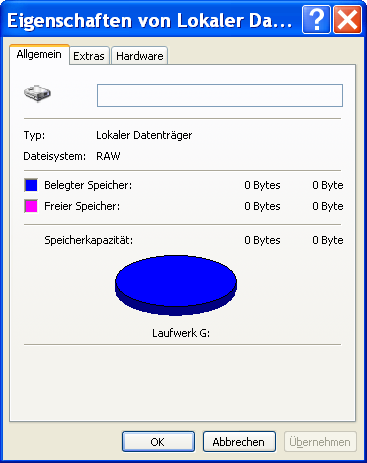The image size is (367, 463).
Task: Close the properties dialog with X
Action: [x=347, y=20]
